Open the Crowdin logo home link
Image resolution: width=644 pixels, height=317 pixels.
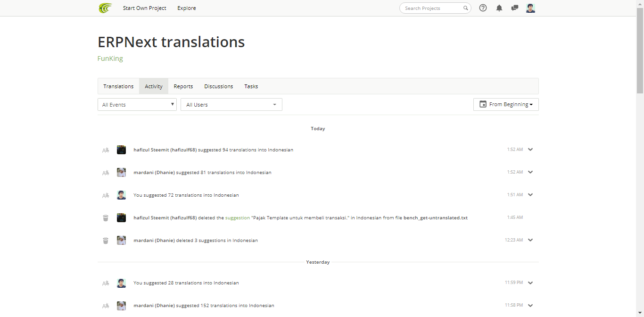[105, 8]
